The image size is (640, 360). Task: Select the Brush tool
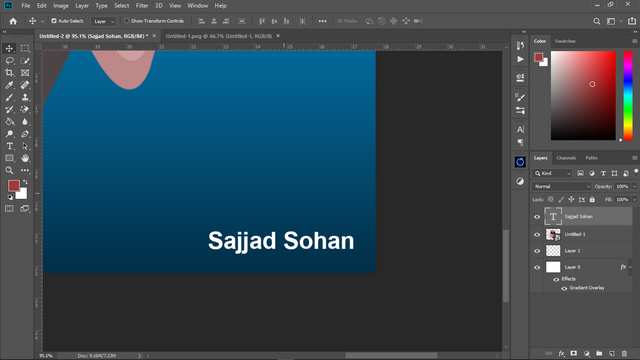click(x=9, y=97)
